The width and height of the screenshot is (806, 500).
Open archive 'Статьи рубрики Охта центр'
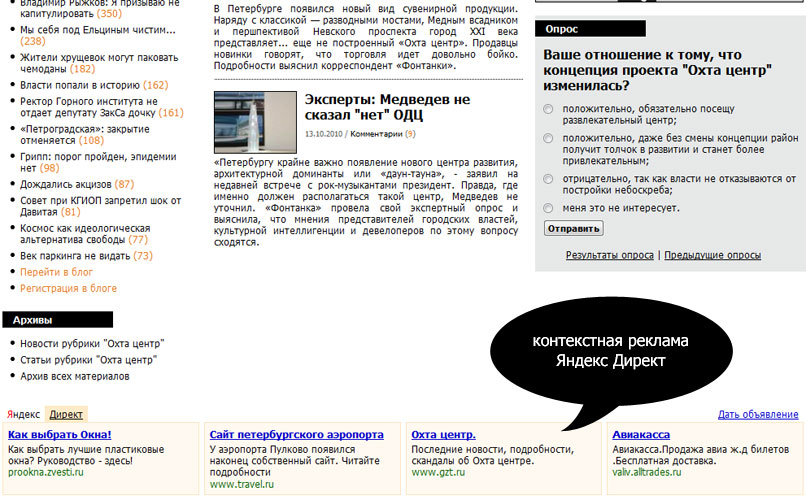(88, 360)
